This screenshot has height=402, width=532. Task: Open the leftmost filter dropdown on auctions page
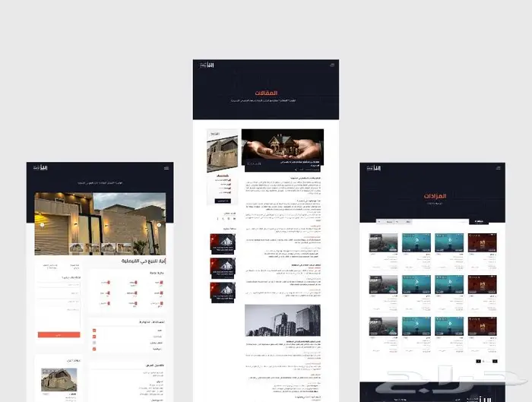coord(387,222)
